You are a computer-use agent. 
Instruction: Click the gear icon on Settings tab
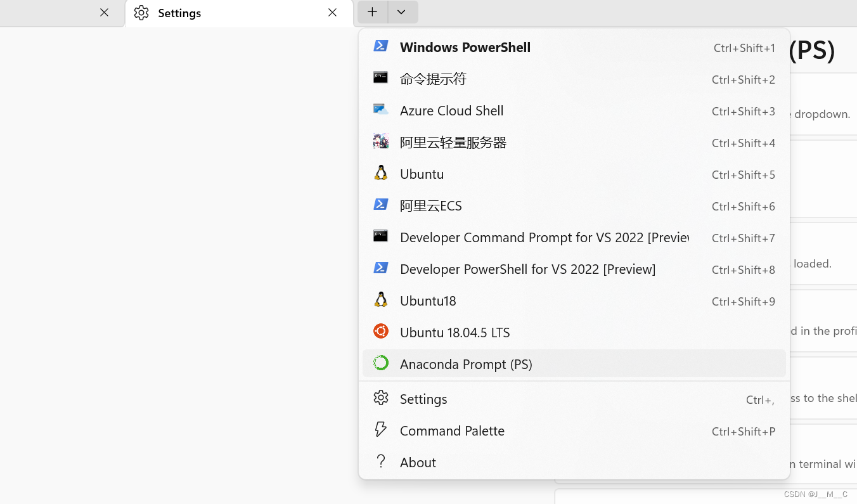click(x=141, y=13)
